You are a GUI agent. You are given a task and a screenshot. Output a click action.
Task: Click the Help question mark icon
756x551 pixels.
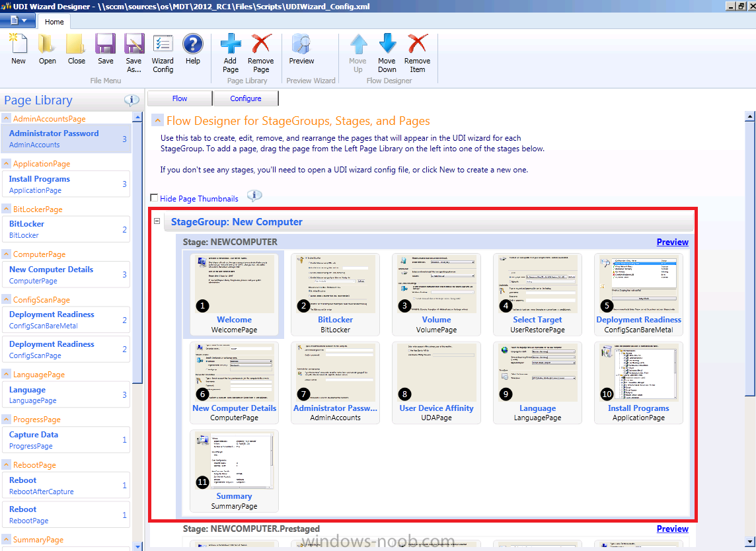click(193, 44)
